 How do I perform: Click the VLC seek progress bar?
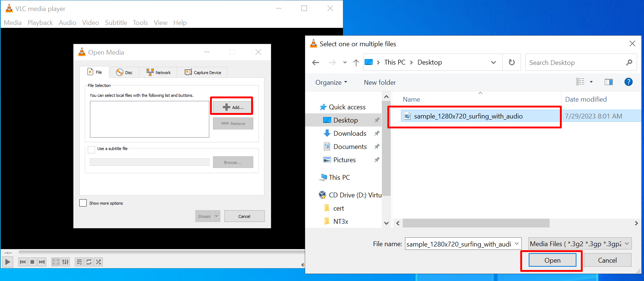162,252
